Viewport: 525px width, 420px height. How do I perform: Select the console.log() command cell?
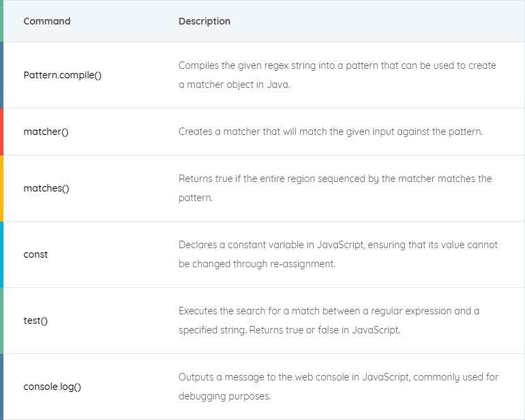(52, 387)
